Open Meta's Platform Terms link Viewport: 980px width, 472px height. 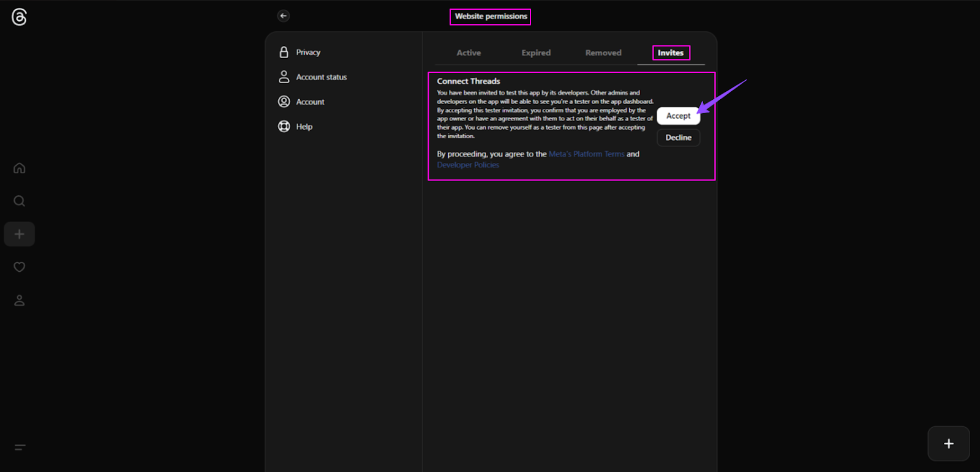point(586,154)
